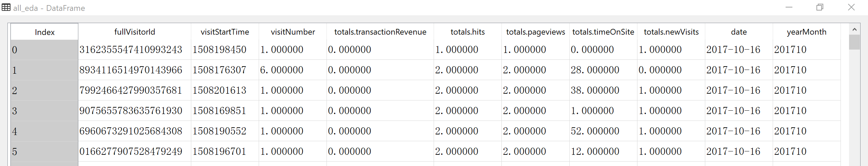This screenshot has height=166, width=868.
Task: Minimize the all_eda DataFrame window
Action: pos(789,7)
